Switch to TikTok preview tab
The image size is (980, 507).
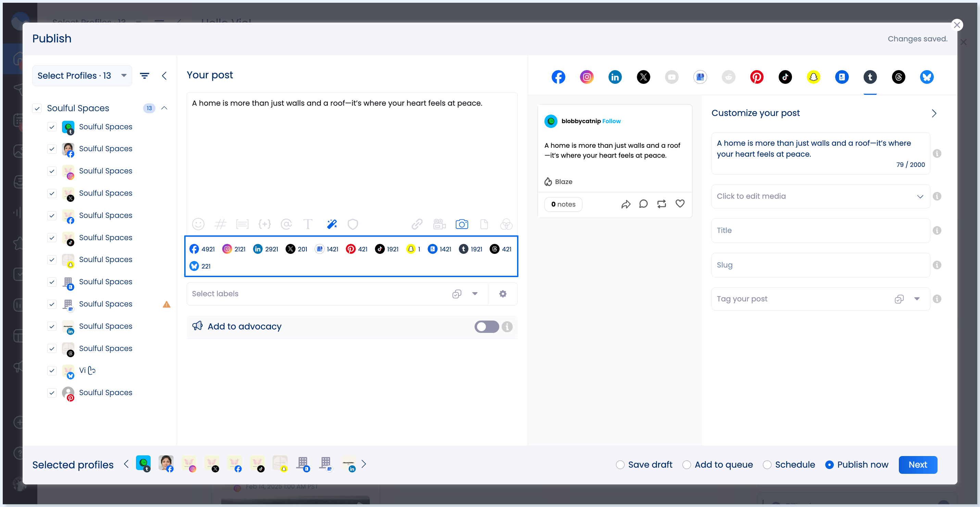(785, 77)
